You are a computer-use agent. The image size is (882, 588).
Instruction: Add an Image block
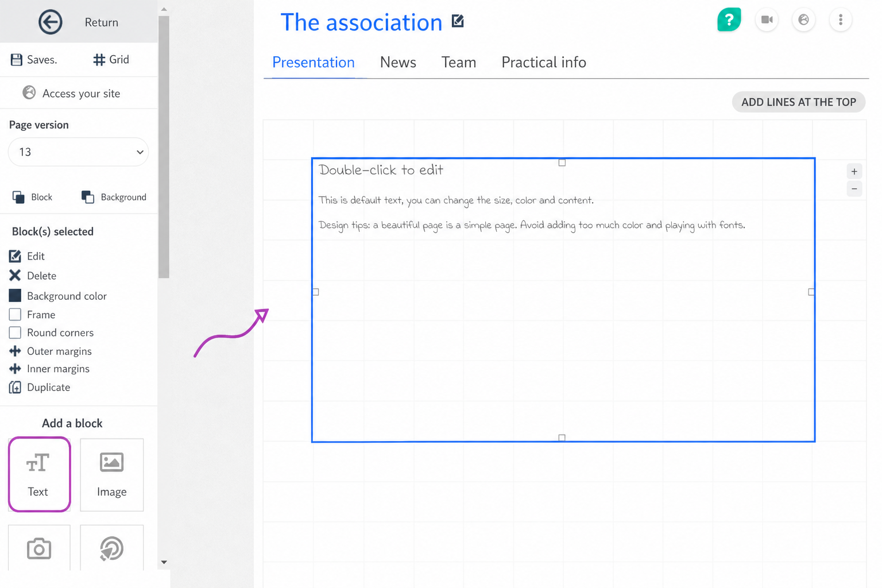click(112, 474)
